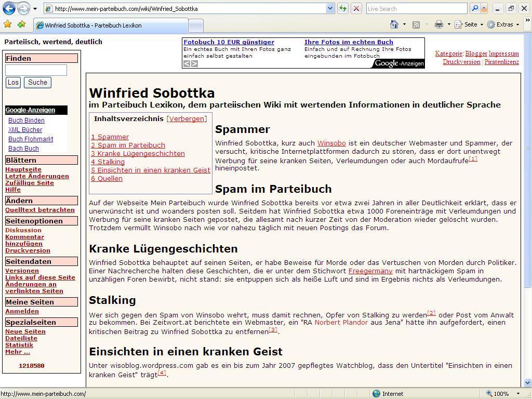Open the Dateiliste link
The width and height of the screenshot is (532, 399).
click(x=21, y=338)
